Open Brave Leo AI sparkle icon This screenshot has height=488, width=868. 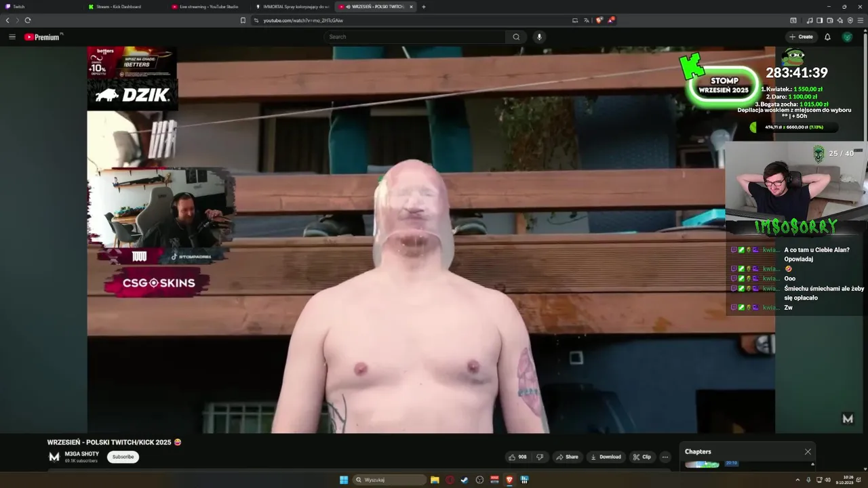[x=840, y=20]
